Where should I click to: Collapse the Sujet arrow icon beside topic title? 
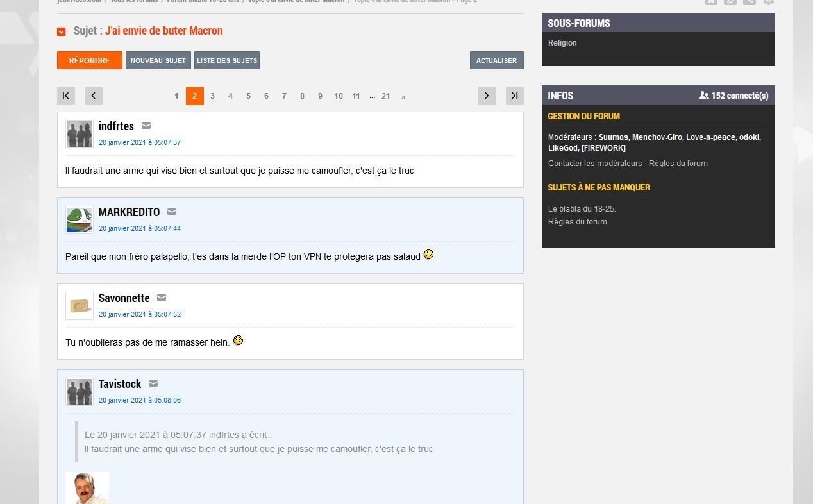[x=62, y=31]
